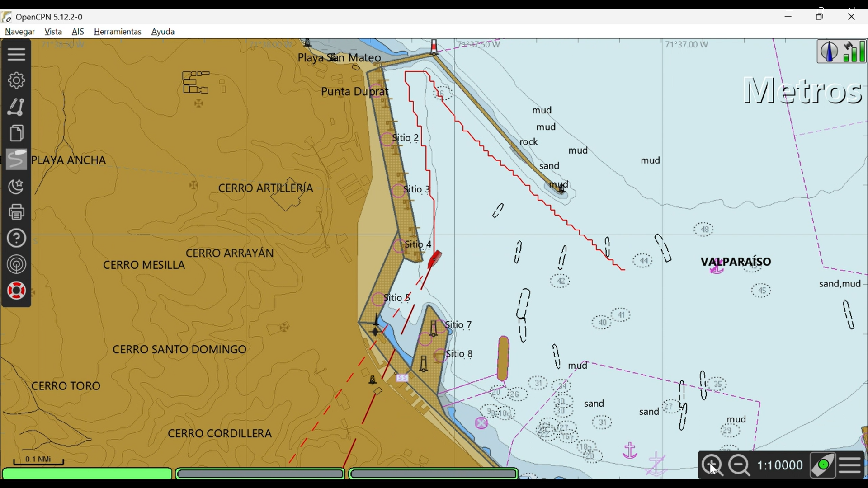Viewport: 868px width, 488px height.
Task: Select the green chart bar segment
Action: click(x=87, y=474)
